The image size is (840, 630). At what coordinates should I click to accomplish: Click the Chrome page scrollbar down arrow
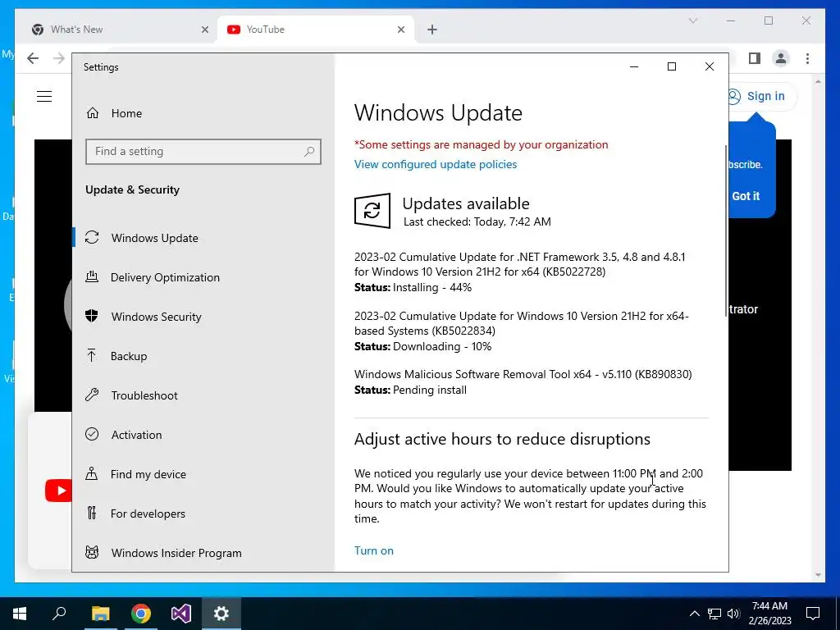click(x=818, y=575)
